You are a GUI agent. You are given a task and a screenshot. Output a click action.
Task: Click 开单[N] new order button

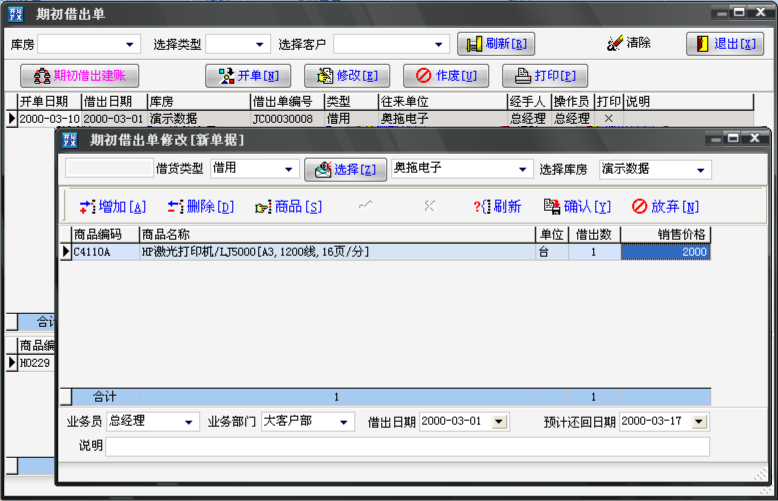point(248,76)
